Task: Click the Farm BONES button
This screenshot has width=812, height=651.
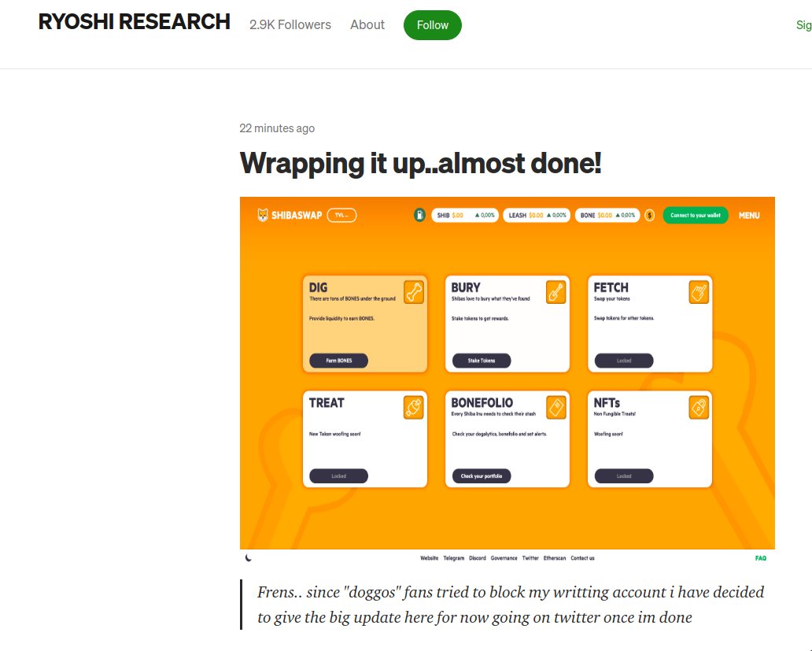Action: [338, 361]
